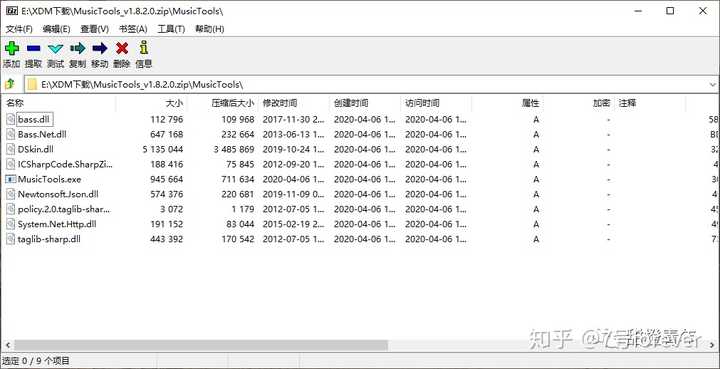Click the MusicTools.exe application icon
The width and height of the screenshot is (720, 369).
coord(11,179)
